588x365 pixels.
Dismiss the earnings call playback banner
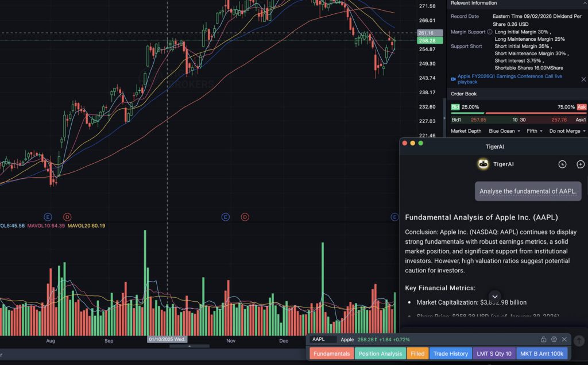click(x=583, y=79)
